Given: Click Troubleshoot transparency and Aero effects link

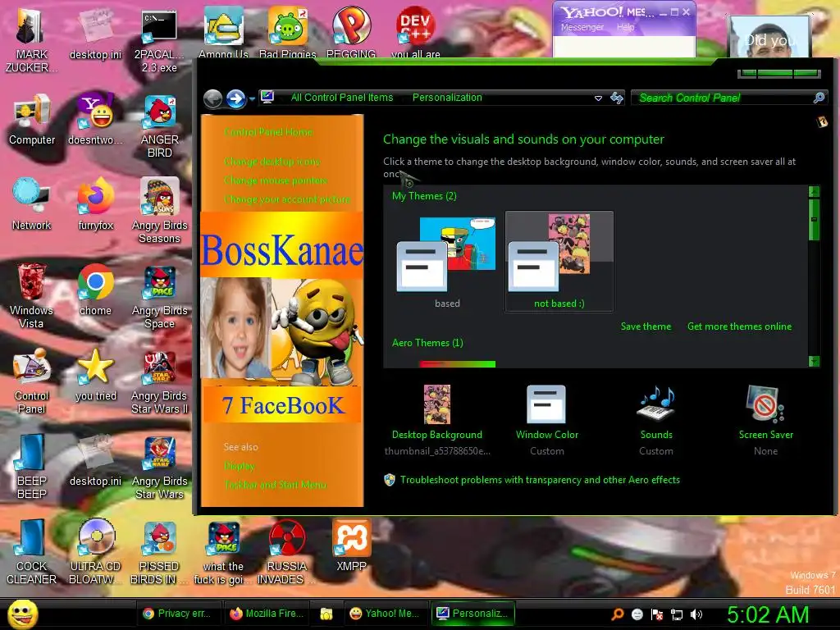Looking at the screenshot, I should pyautogui.click(x=540, y=480).
